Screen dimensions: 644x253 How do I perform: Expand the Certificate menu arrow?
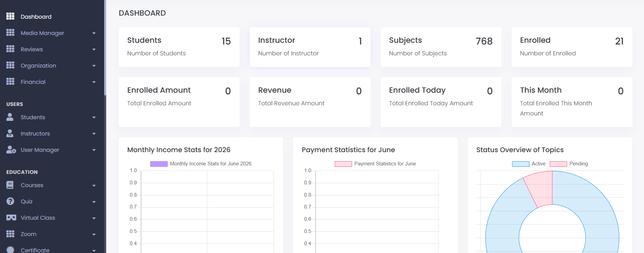tap(94, 251)
